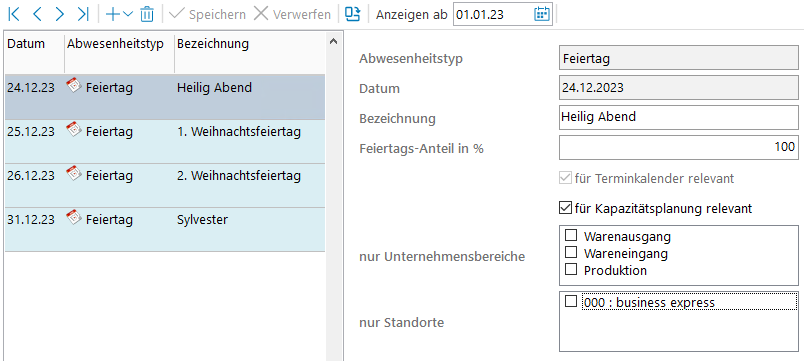
Task: Click the Verwerfen button
Action: (x=292, y=14)
